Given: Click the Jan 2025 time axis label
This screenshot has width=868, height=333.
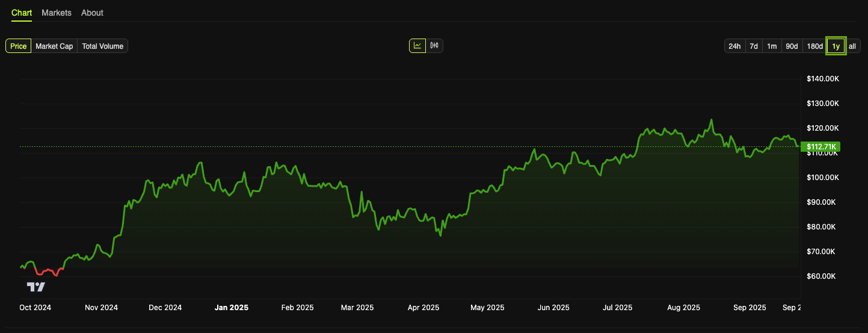Looking at the screenshot, I should (x=232, y=308).
